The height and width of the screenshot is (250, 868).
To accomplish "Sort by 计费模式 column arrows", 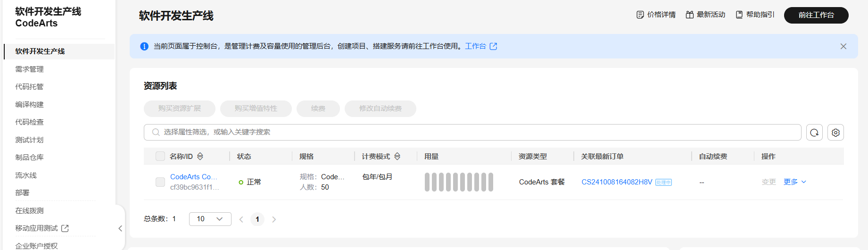I will pyautogui.click(x=397, y=156).
